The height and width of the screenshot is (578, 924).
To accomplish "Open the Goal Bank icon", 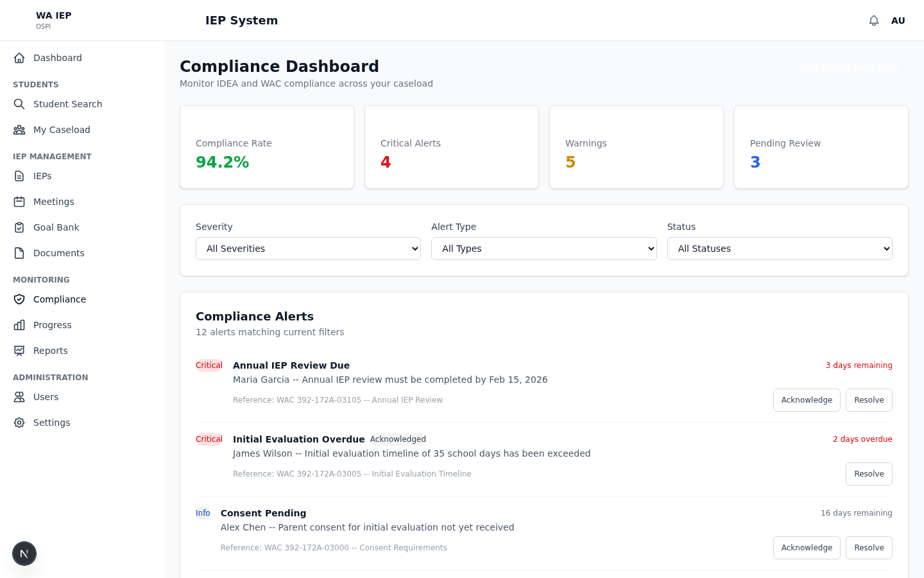I will [19, 227].
